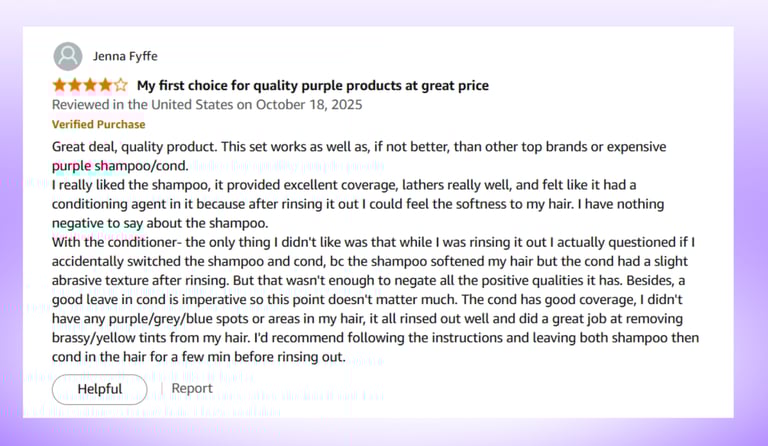Click Jenna Fyffe's profile avatar icon
The image size is (768, 446).
click(68, 56)
